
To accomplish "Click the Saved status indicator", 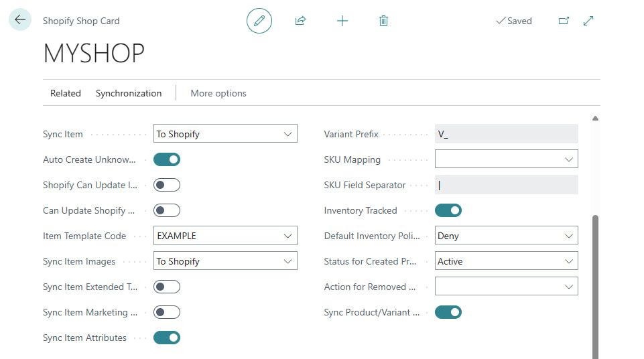I will (514, 21).
